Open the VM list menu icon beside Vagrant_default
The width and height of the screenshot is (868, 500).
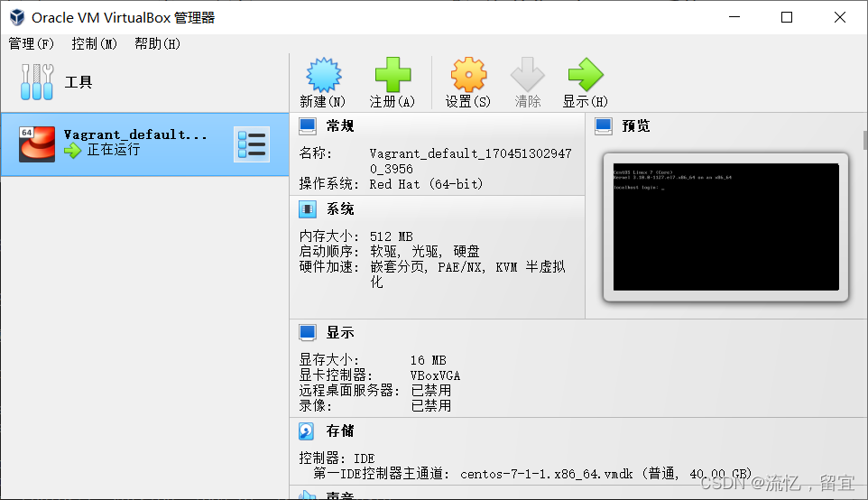[x=252, y=144]
